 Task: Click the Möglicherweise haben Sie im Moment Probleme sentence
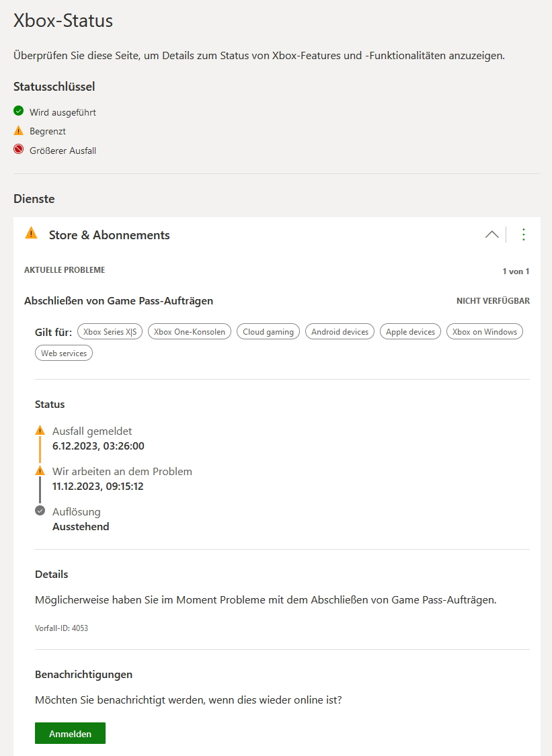[x=266, y=600]
